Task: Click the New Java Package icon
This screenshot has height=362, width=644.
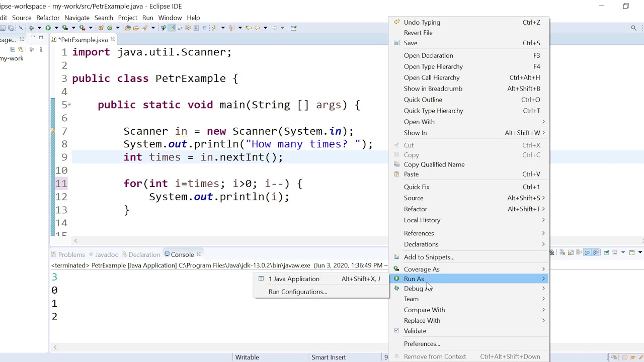Action: tap(101, 28)
